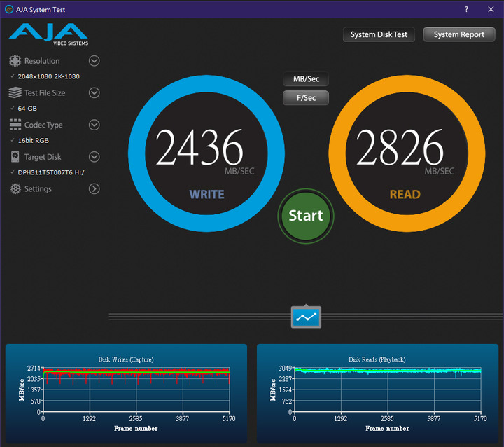Screen dimensions: 504x447
Task: Click the READ label in orange gauge
Action: point(405,194)
